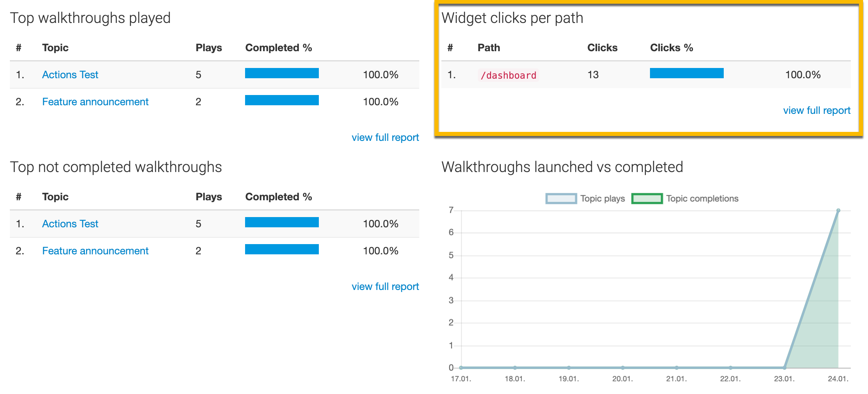The image size is (868, 394).
Task: View full report for Top not completed walkthroughs
Action: (385, 286)
